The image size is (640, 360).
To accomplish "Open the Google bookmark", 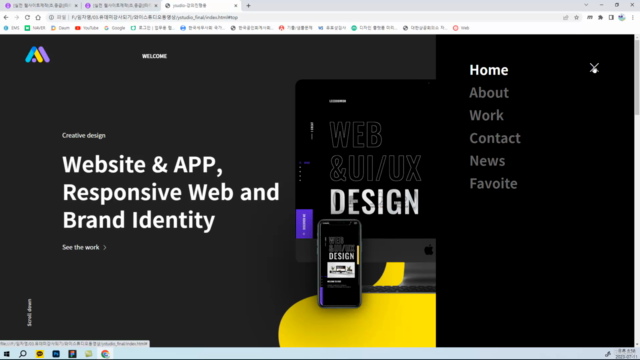I will click(x=114, y=28).
